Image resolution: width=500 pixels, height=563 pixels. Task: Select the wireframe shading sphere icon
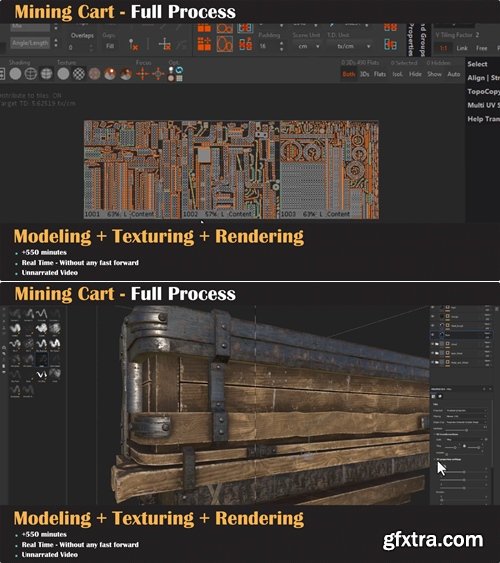tap(31, 74)
